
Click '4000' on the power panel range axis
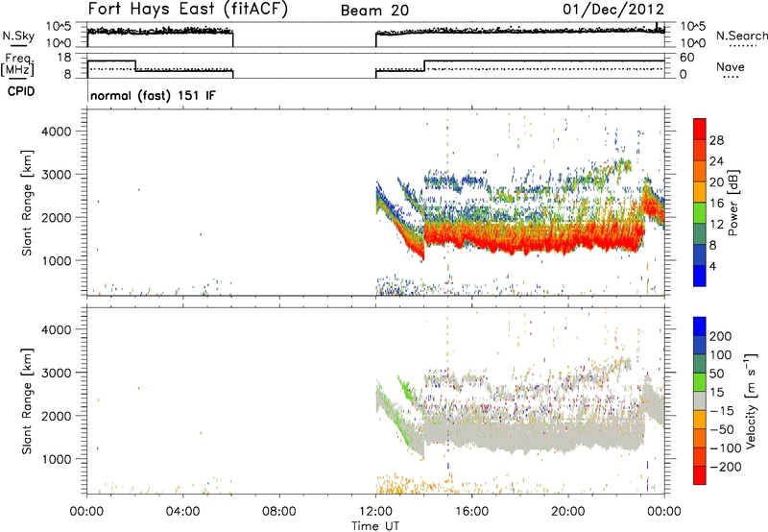57,132
